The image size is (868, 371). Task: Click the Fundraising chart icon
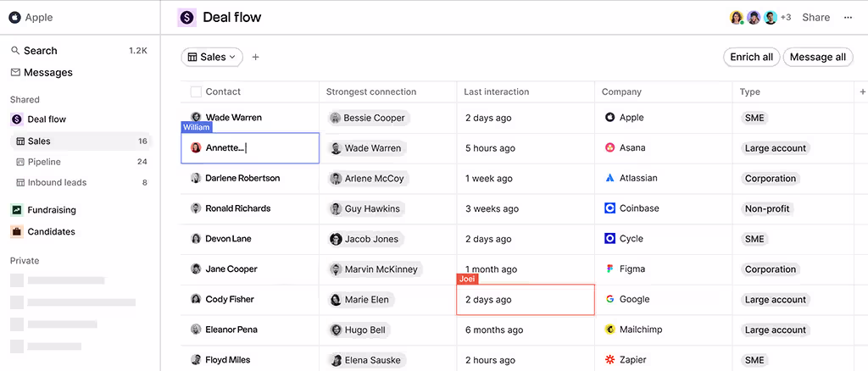(x=17, y=210)
